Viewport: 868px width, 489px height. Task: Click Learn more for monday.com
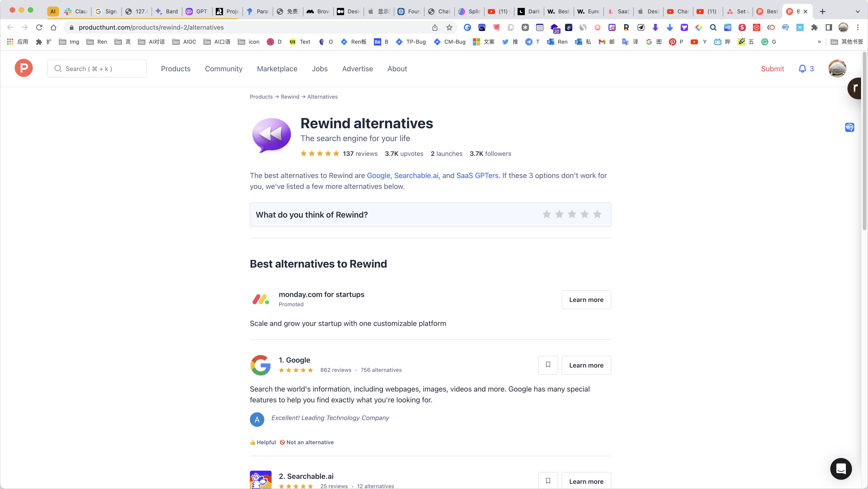point(586,299)
